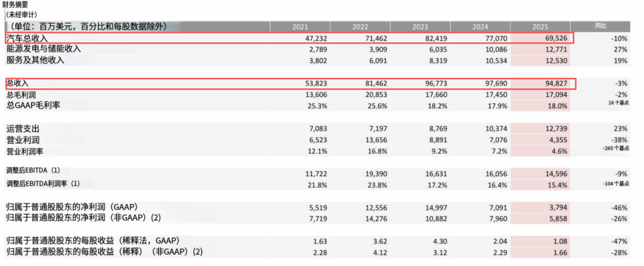Click the 总收入 row label
Screen dimensions: 644x266
17,83
